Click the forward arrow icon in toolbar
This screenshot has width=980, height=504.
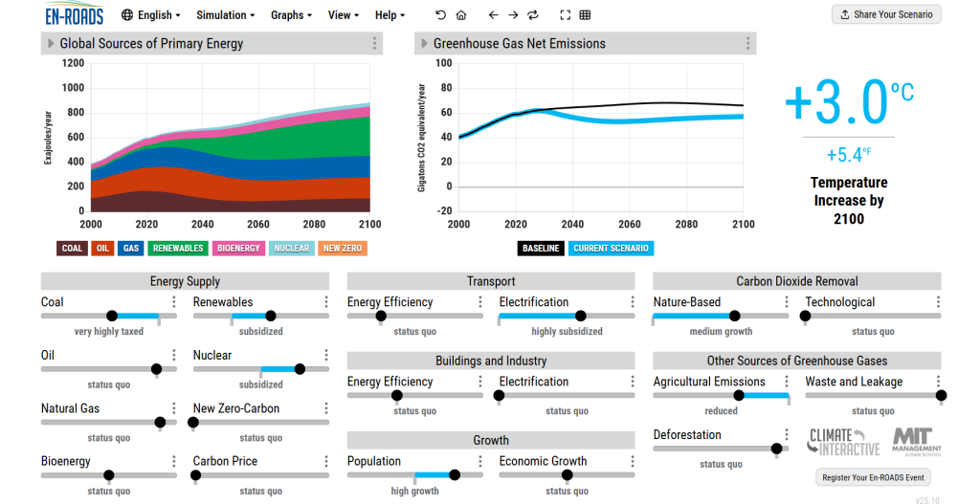(x=513, y=15)
